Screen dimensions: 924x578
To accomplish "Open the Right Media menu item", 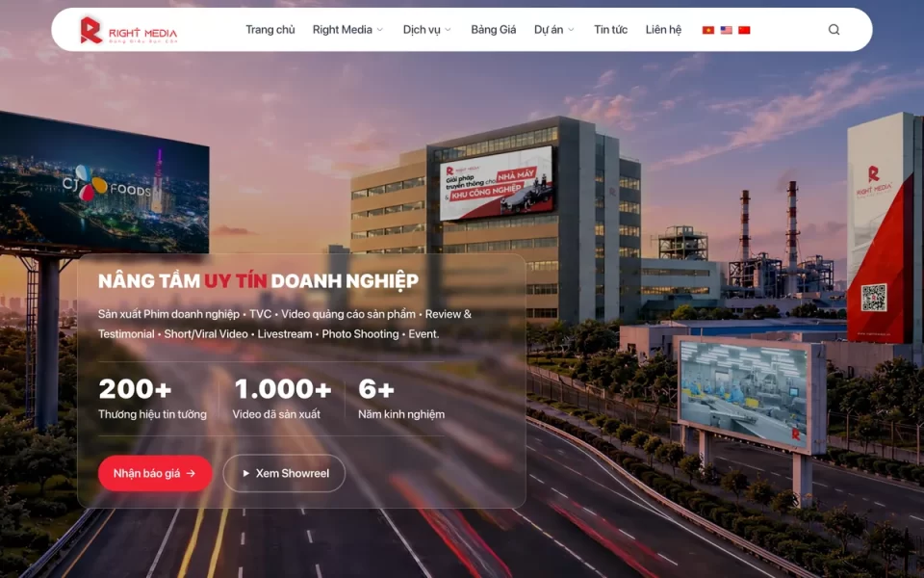I will click(343, 30).
